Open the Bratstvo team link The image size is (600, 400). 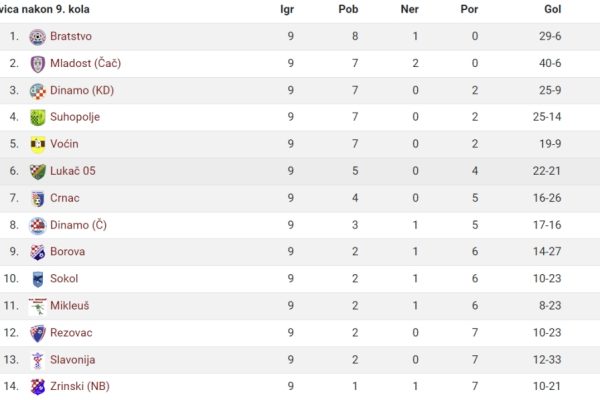pyautogui.click(x=71, y=36)
